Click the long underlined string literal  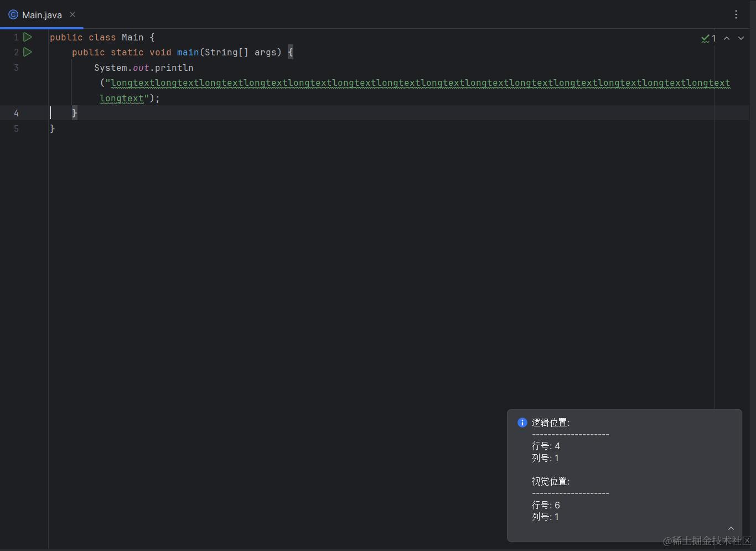click(421, 83)
